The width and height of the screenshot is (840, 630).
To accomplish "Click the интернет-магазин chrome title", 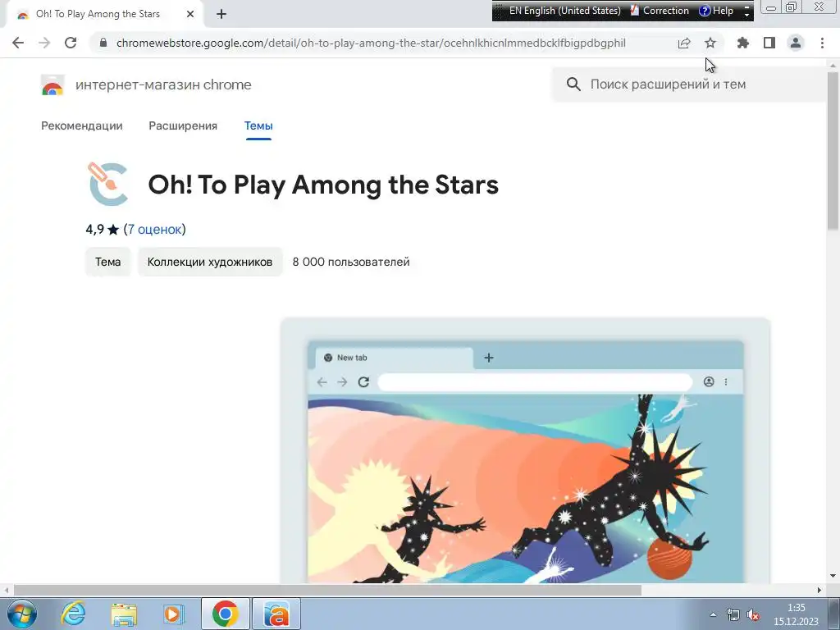I will [163, 84].
